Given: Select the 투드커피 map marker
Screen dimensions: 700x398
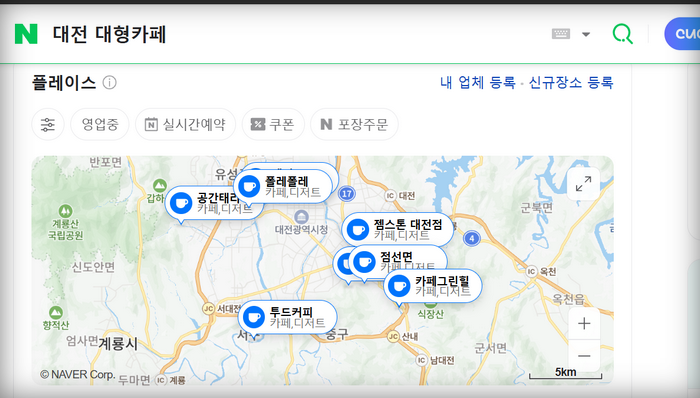Looking at the screenshot, I should (x=288, y=317).
